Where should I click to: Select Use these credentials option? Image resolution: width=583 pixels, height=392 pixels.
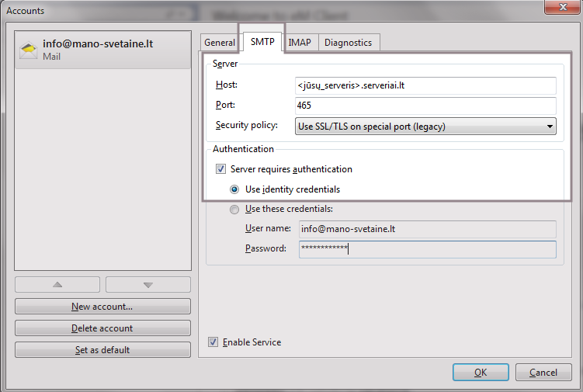[x=235, y=209]
